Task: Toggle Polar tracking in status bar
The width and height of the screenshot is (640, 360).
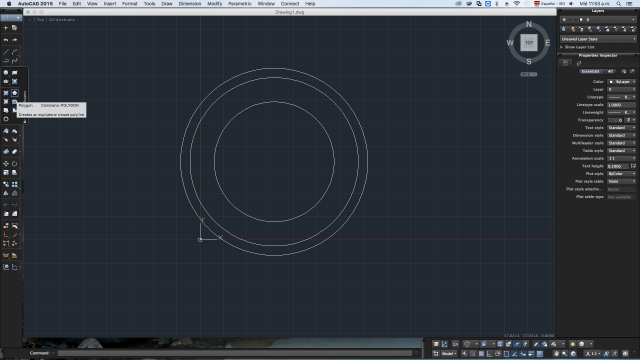Action: coord(498,353)
